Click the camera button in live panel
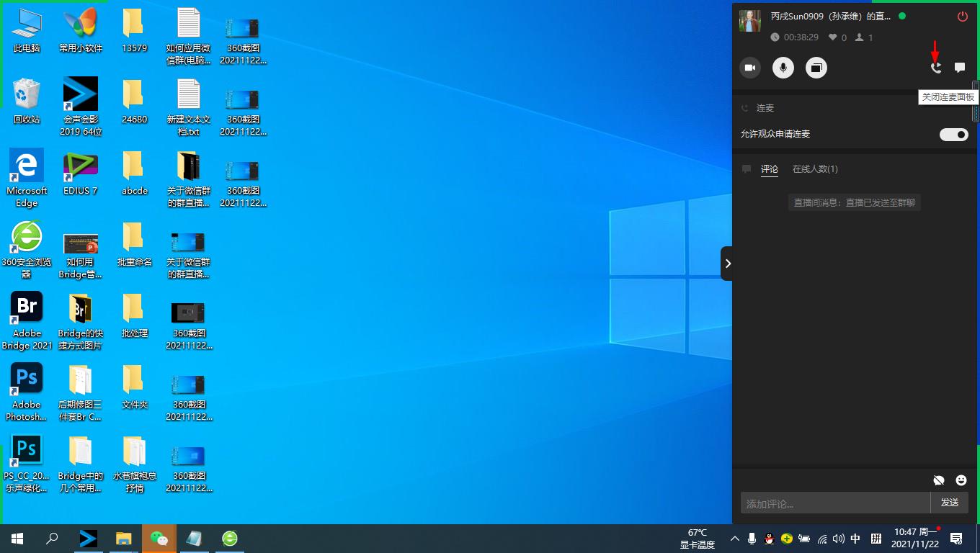Screen dimensions: 980x553 pos(750,68)
